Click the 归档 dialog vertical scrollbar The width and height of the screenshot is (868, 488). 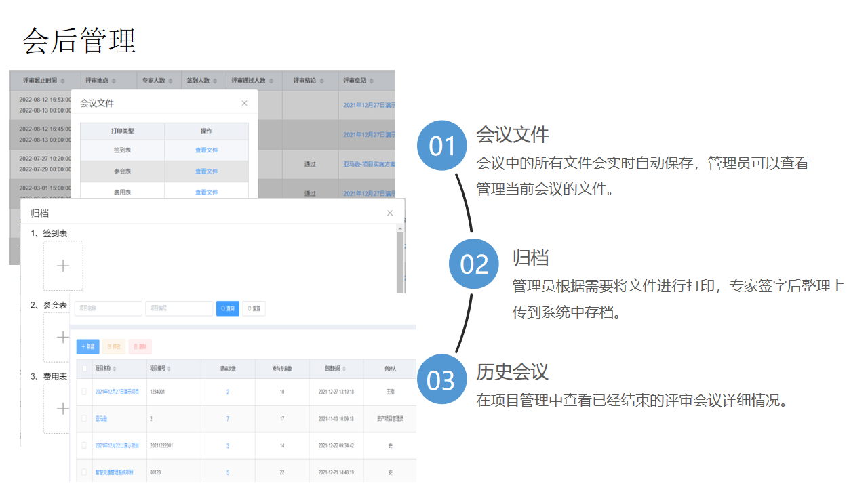pyautogui.click(x=400, y=258)
